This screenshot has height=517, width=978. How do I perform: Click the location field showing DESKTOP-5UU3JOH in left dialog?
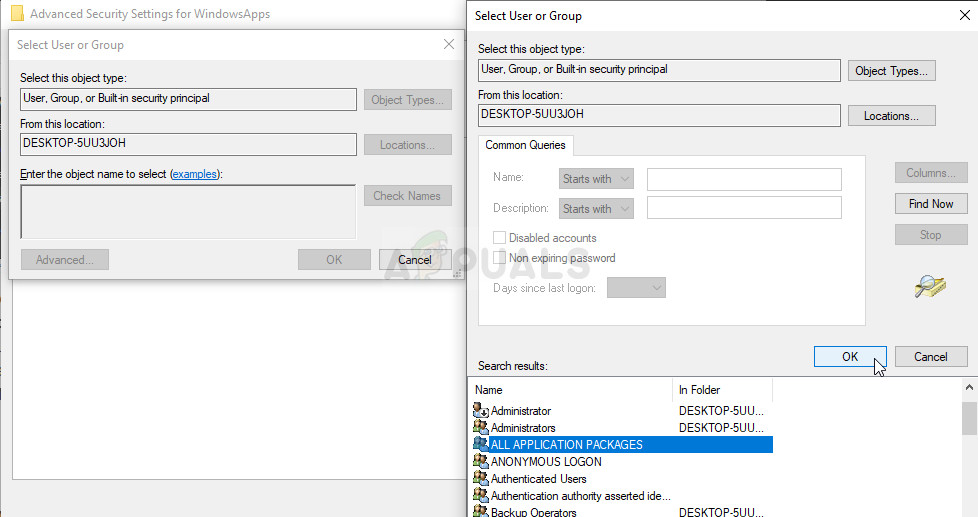[188, 144]
